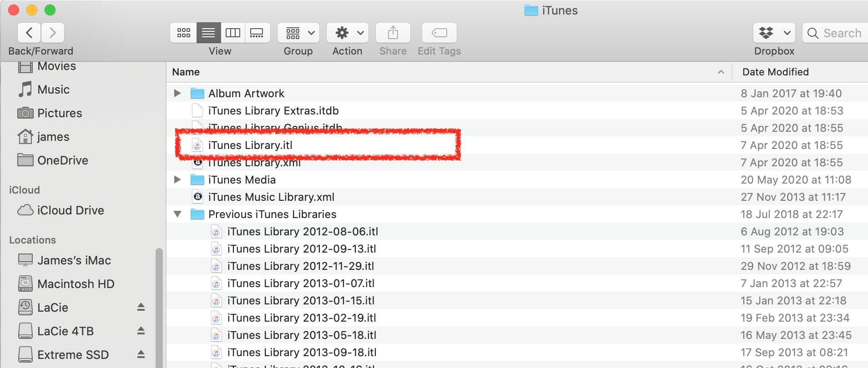868x368 pixels.
Task: Switch to icon view
Action: point(183,33)
